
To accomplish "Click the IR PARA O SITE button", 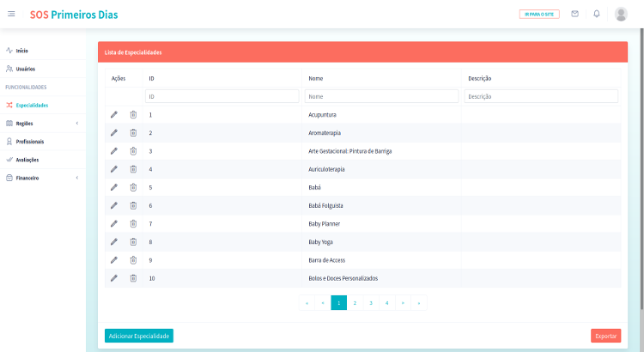I will coord(539,15).
